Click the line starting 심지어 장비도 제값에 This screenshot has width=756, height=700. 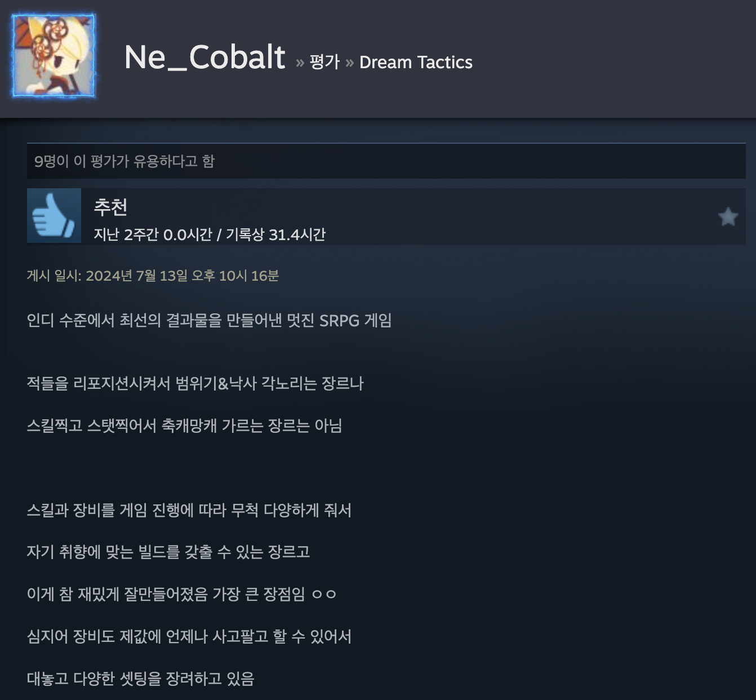(189, 637)
